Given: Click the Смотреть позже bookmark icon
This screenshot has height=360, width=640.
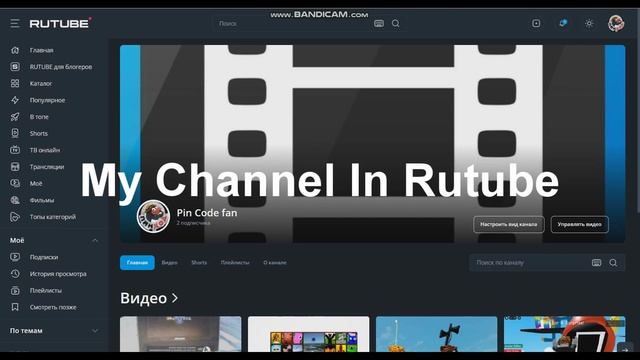Looking at the screenshot, I should (x=15, y=307).
